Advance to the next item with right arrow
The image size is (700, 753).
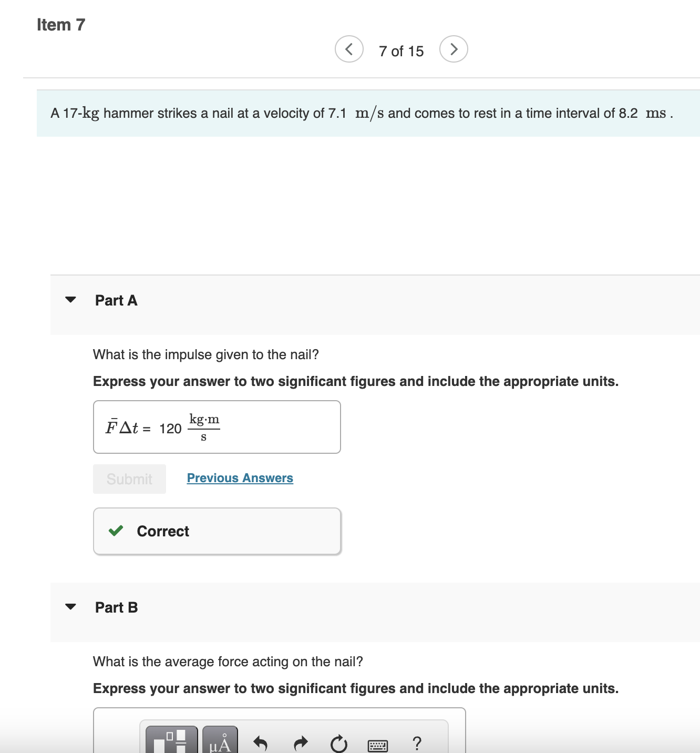coord(454,48)
